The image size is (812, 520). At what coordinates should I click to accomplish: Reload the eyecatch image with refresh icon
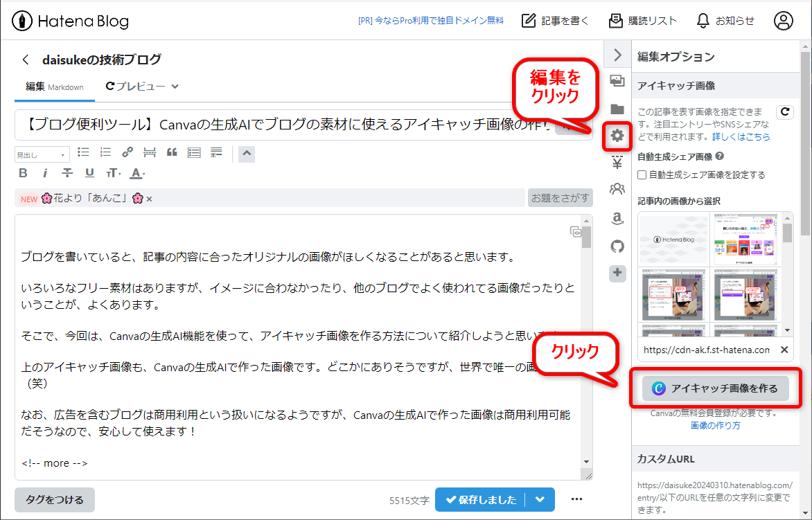pyautogui.click(x=785, y=111)
